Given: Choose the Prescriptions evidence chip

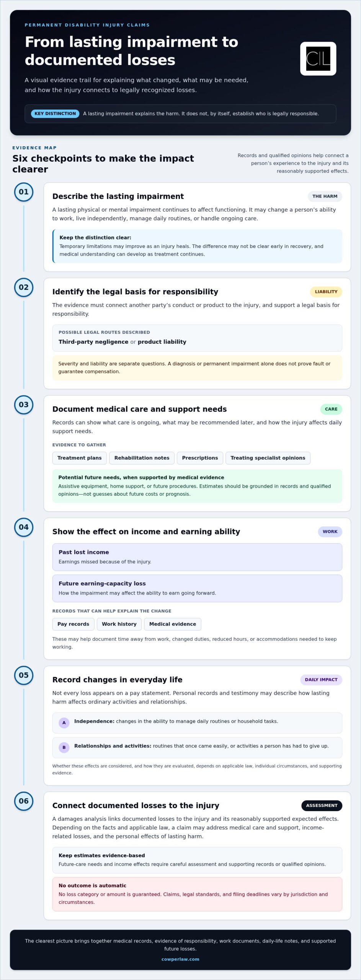Looking at the screenshot, I should click(200, 458).
